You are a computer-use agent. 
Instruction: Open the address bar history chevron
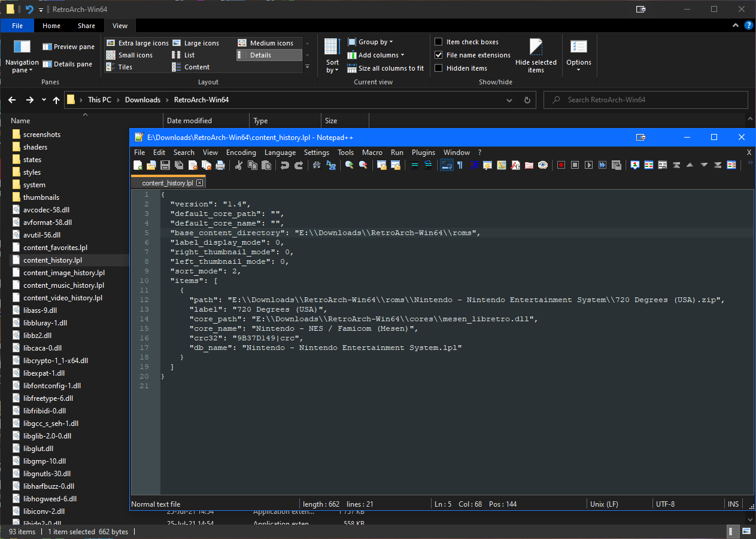coord(509,100)
